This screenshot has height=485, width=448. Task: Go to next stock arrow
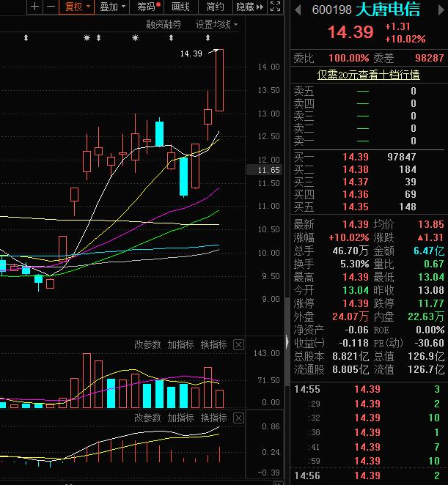point(441,10)
